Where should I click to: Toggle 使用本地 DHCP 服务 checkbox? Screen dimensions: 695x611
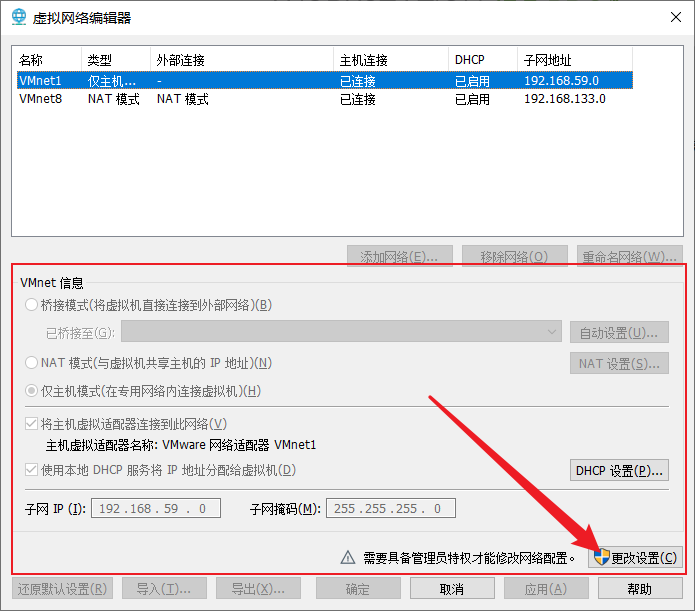click(x=32, y=470)
